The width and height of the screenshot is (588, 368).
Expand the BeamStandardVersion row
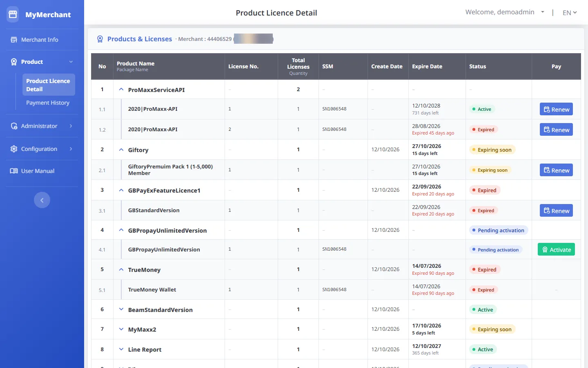pos(121,310)
